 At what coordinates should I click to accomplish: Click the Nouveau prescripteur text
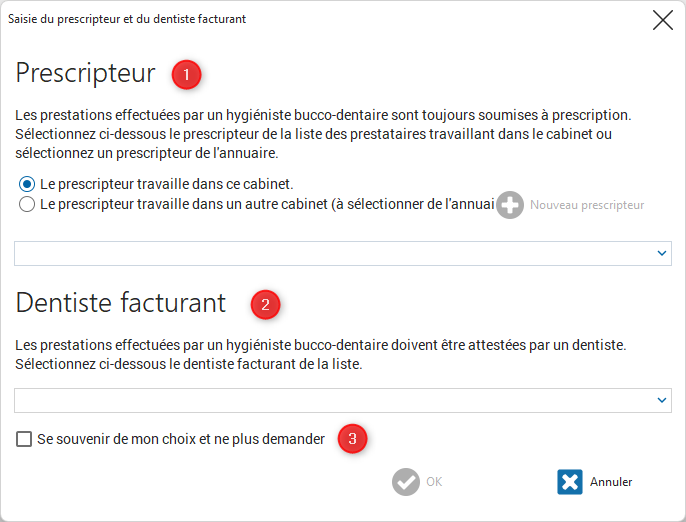[587, 205]
